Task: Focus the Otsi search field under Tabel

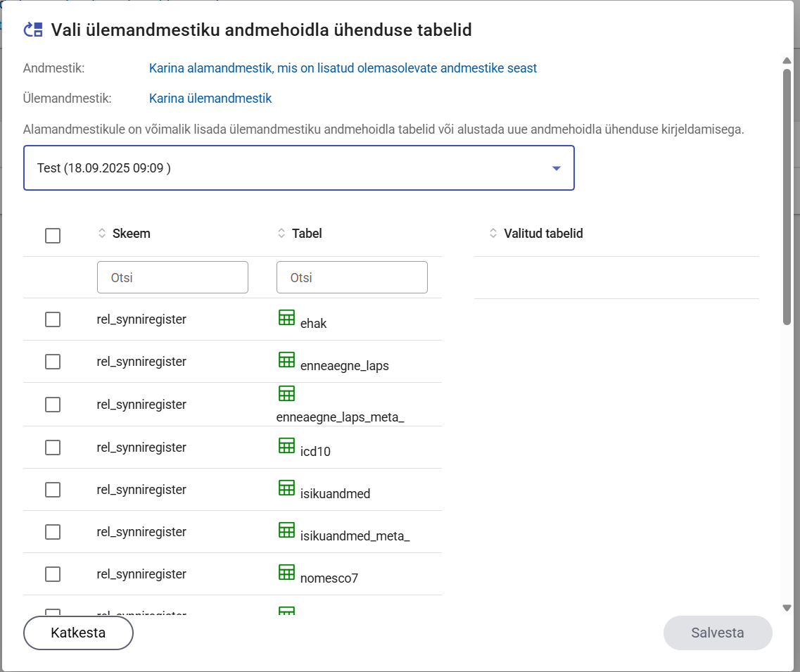Action: pyautogui.click(x=352, y=277)
